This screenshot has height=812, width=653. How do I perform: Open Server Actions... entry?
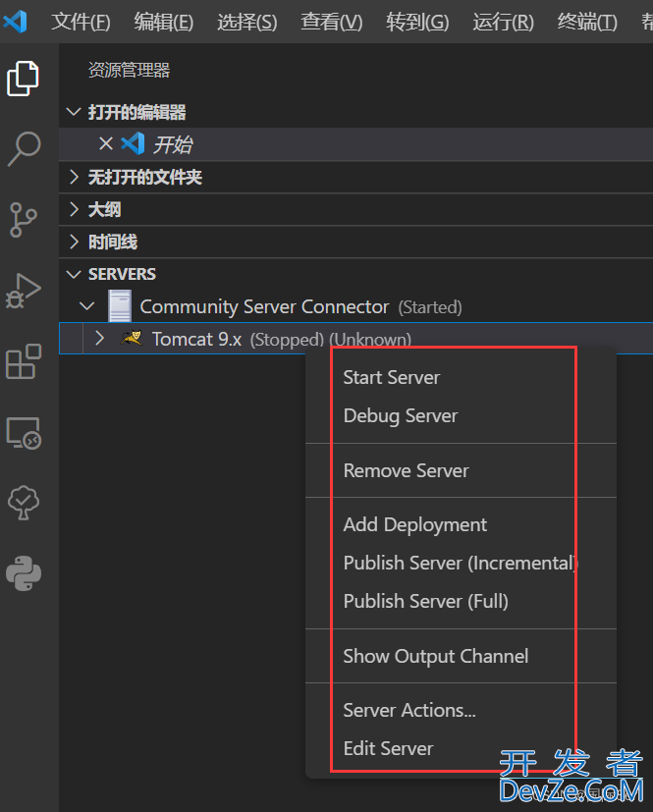pyautogui.click(x=461, y=710)
